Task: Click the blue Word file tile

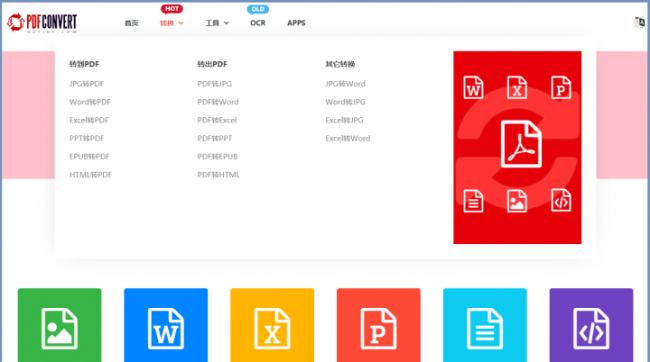Action: (x=166, y=325)
